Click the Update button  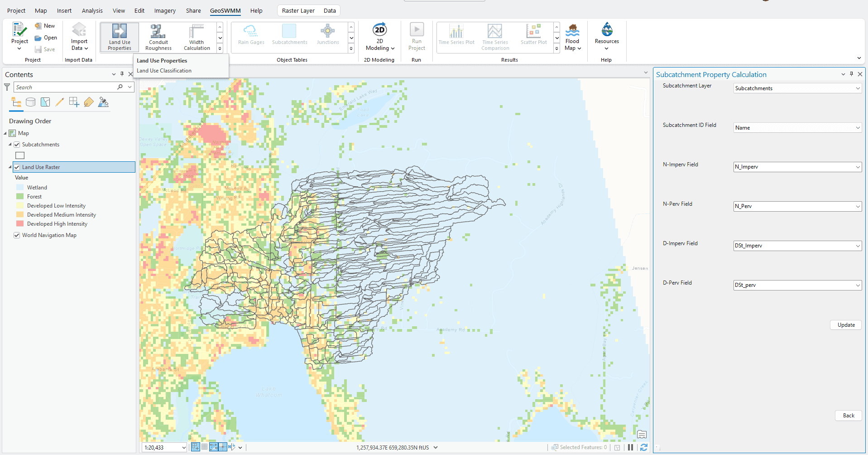pos(846,325)
